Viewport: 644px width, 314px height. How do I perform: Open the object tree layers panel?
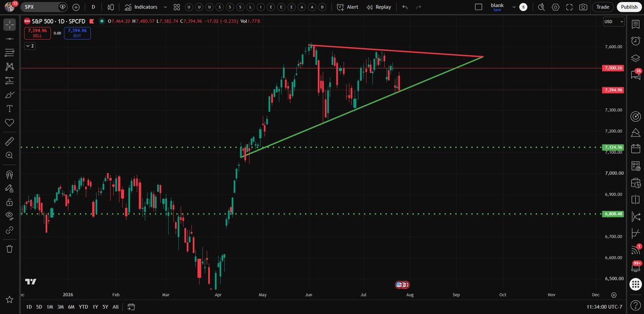[636, 58]
